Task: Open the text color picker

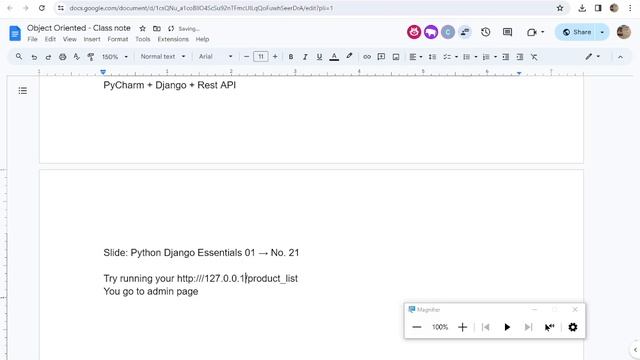Action: click(334, 57)
